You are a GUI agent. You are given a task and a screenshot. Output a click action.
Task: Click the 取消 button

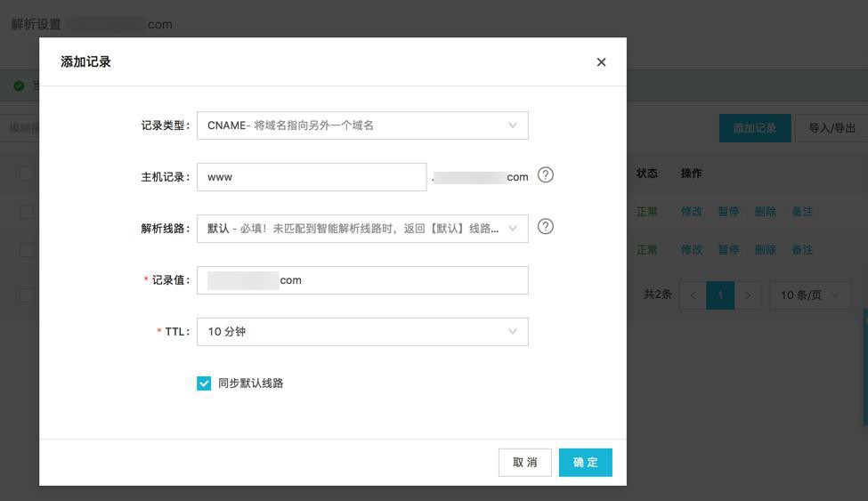(524, 462)
